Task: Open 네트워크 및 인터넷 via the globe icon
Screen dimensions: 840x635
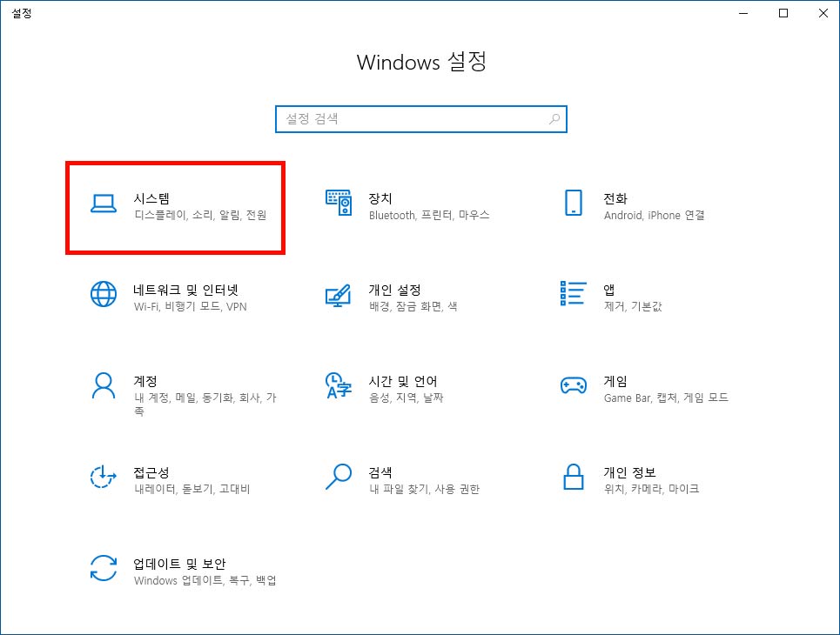Action: coord(104,294)
